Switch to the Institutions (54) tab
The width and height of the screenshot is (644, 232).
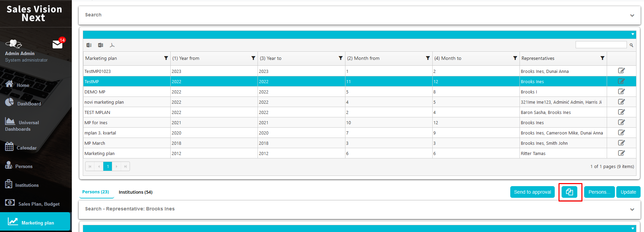click(x=135, y=192)
